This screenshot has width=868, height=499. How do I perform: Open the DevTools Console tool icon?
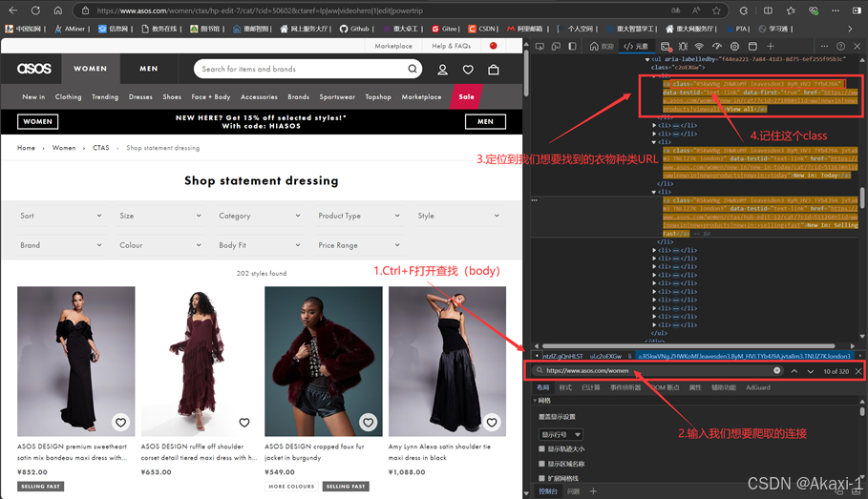[666, 47]
